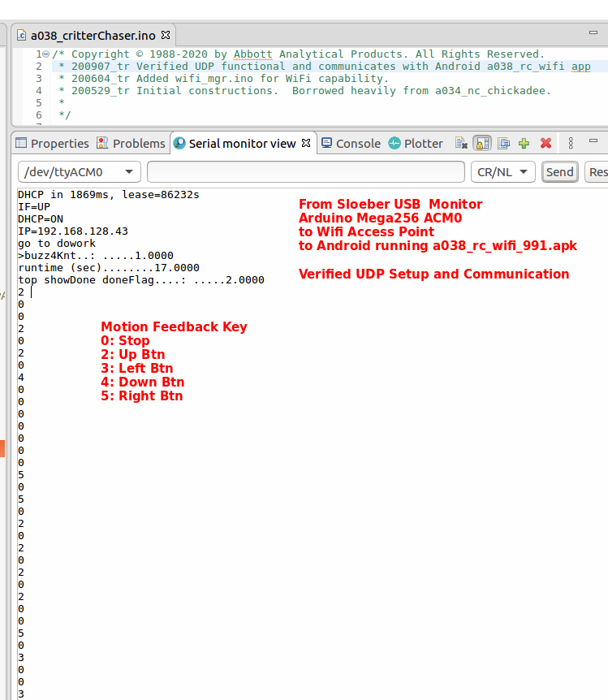Switch to the Problems tab
608x700 pixels.
(x=131, y=143)
